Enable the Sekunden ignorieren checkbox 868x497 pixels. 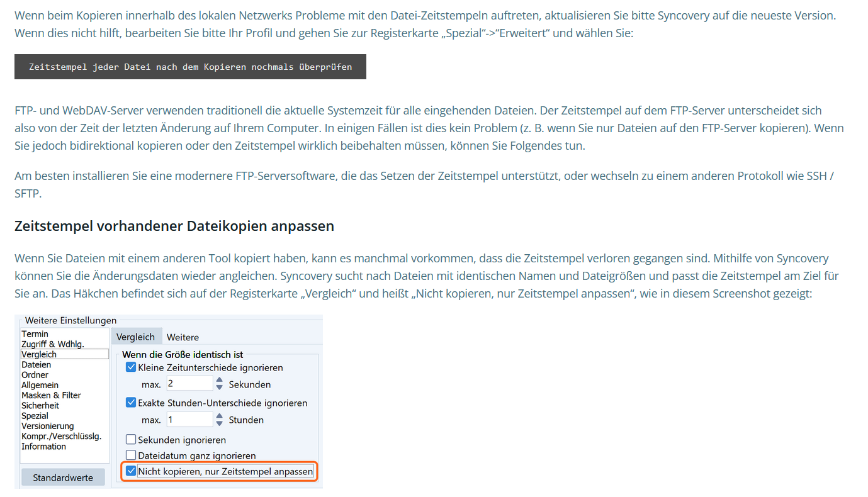pos(132,440)
